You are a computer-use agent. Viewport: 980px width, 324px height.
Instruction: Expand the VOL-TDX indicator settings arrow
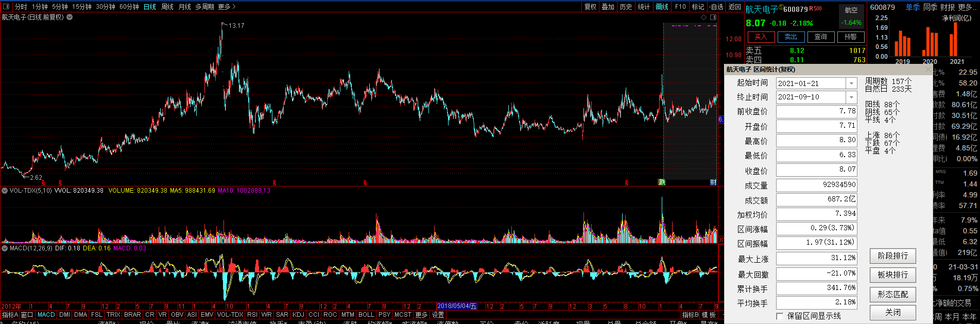point(5,191)
